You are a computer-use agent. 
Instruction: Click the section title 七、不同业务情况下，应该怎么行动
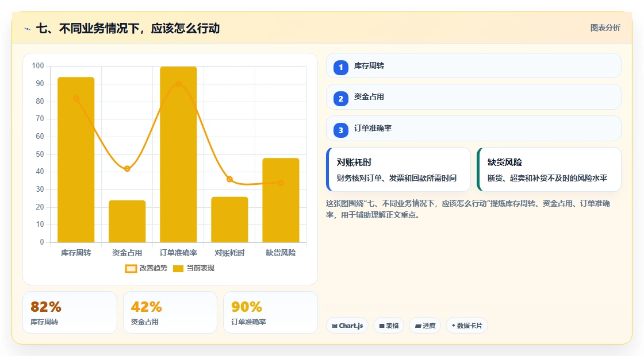click(x=128, y=28)
